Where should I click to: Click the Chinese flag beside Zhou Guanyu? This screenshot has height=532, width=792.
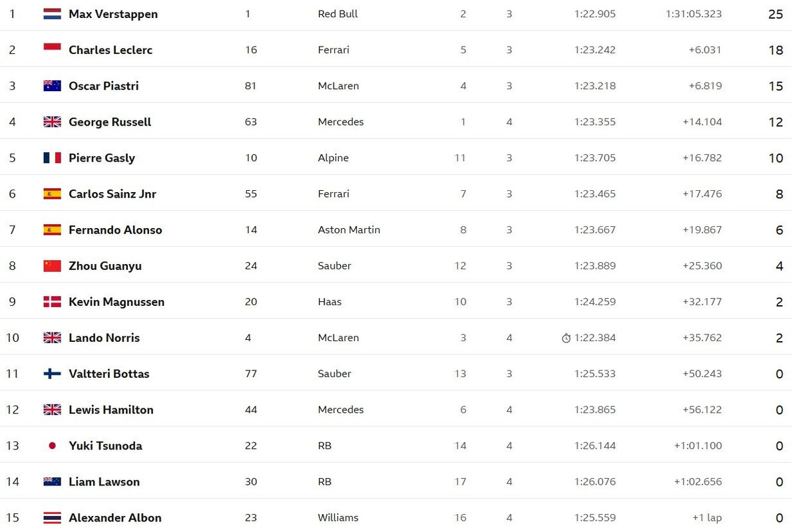coord(52,266)
